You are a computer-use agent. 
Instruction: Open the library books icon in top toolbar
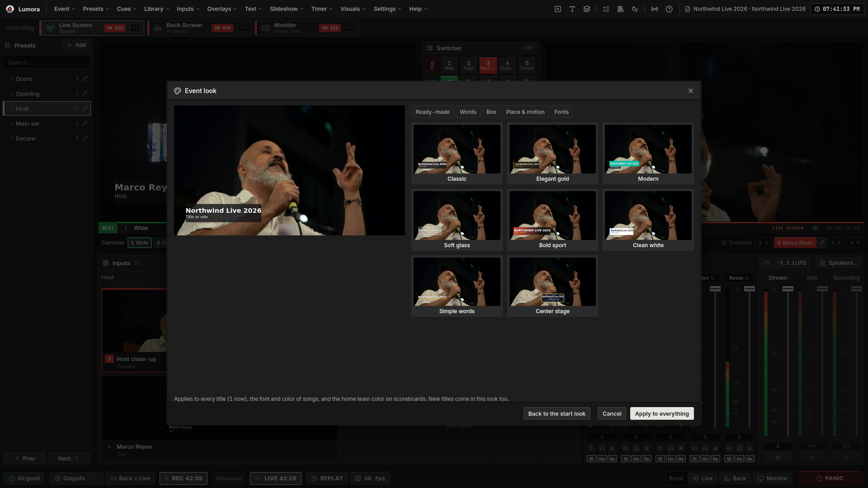(x=621, y=9)
